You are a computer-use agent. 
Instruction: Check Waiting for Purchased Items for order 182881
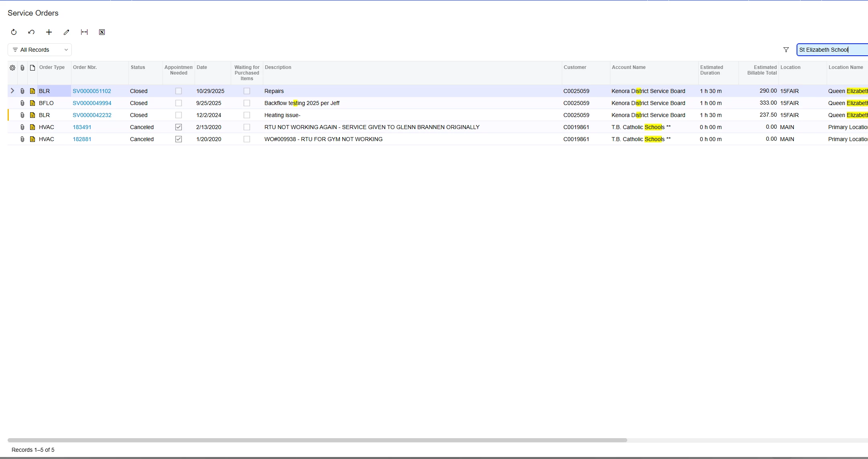(247, 139)
